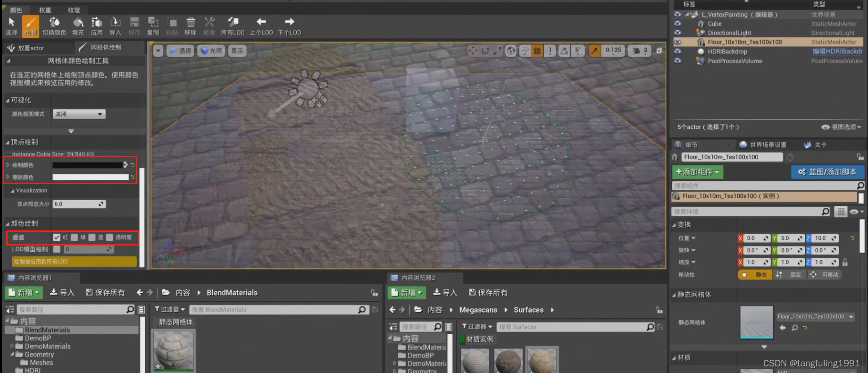This screenshot has height=373, width=868.
Task: Click the 导入 icon in the paint toolbar
Action: point(115,26)
